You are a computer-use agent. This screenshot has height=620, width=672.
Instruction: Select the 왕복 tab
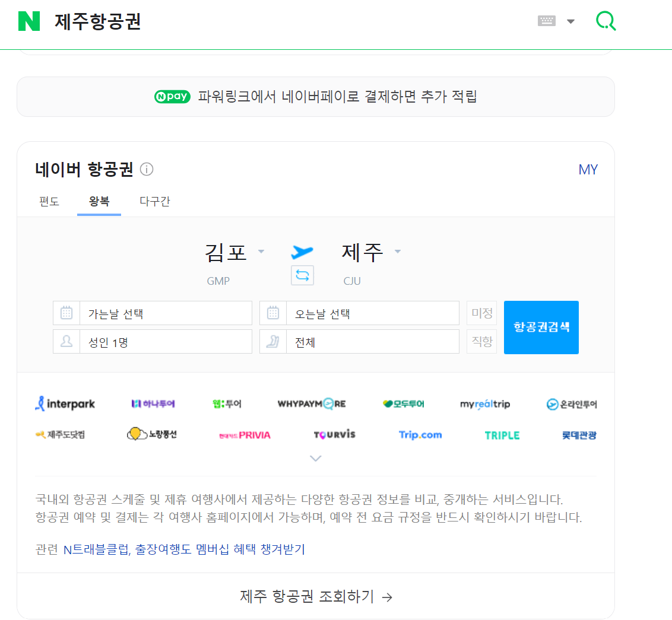99,201
